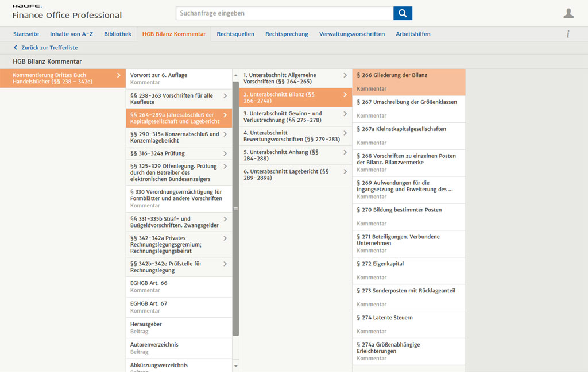Expand §§ 342-342a Privates Rechnungslegungsgremium
Image resolution: width=588 pixels, height=385 pixels.
179,244
